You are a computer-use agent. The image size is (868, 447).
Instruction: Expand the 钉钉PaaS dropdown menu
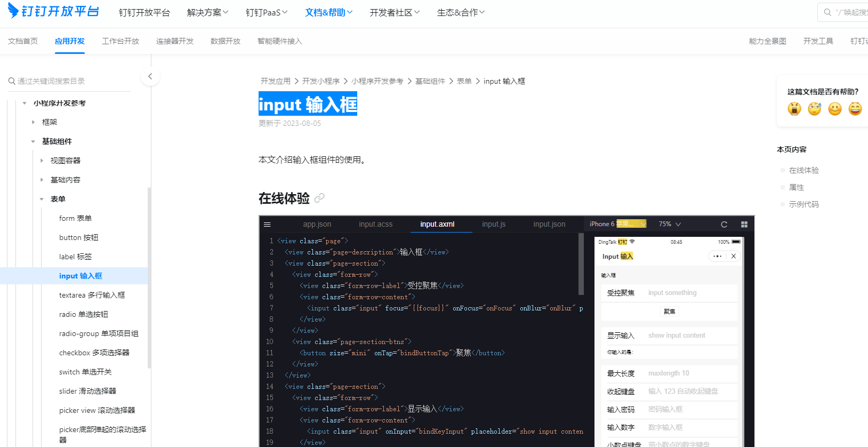pyautogui.click(x=267, y=12)
